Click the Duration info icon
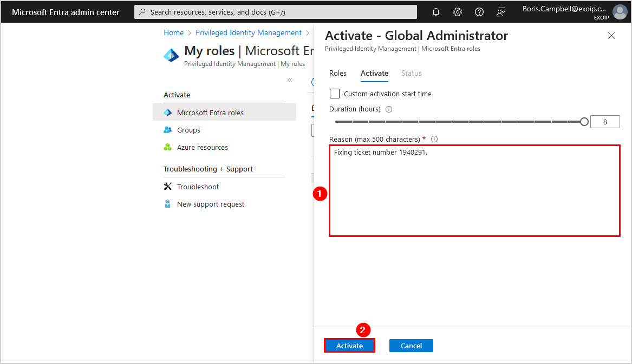The width and height of the screenshot is (632, 364). tap(389, 109)
